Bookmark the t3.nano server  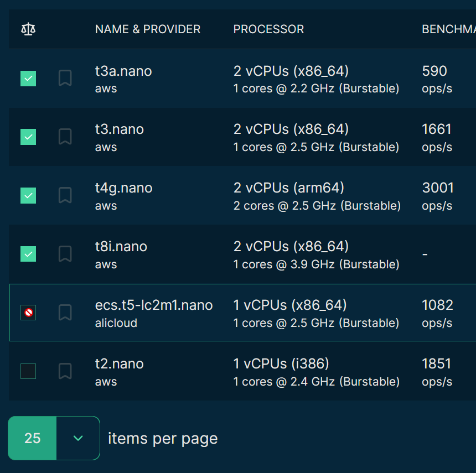65,137
